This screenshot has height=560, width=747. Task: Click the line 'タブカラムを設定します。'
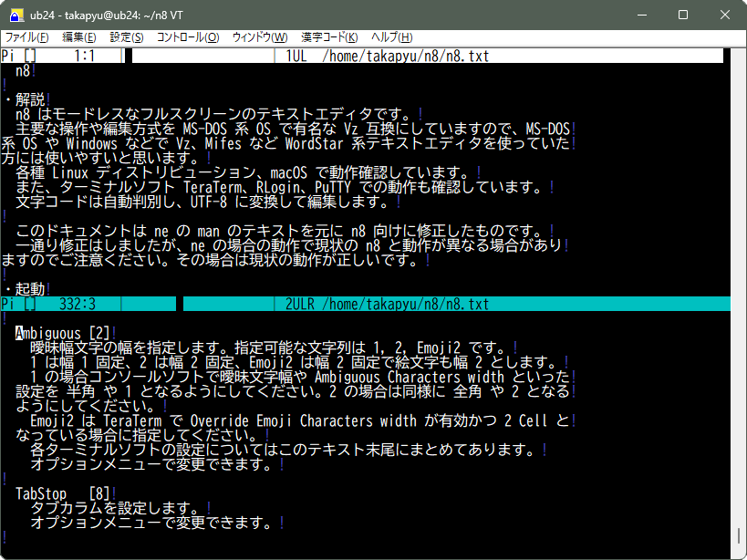120,508
